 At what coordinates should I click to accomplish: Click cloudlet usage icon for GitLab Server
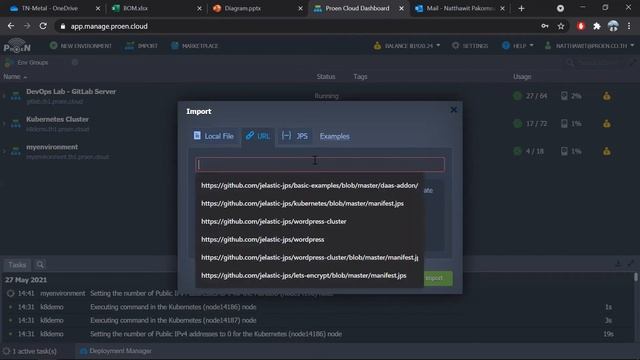(x=517, y=96)
